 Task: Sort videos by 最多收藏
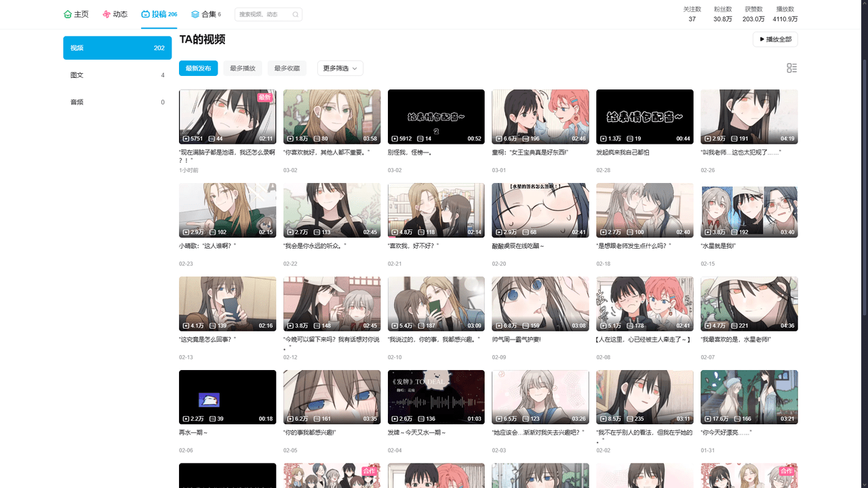(287, 68)
